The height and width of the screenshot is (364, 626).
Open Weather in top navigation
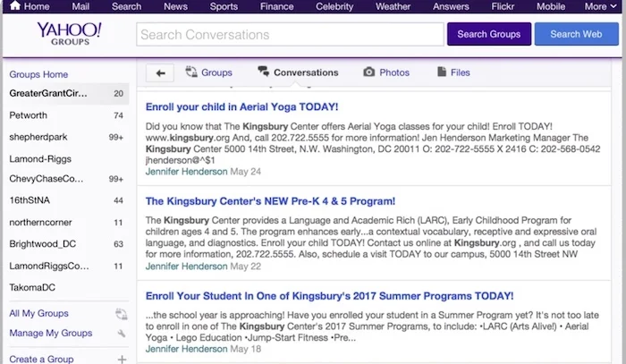click(x=393, y=6)
